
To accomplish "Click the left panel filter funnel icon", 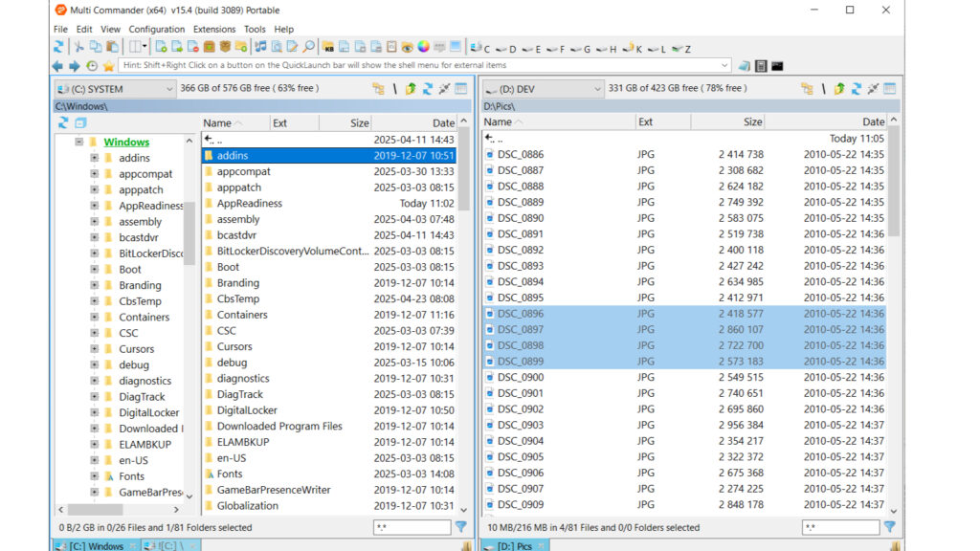I will pos(461,527).
